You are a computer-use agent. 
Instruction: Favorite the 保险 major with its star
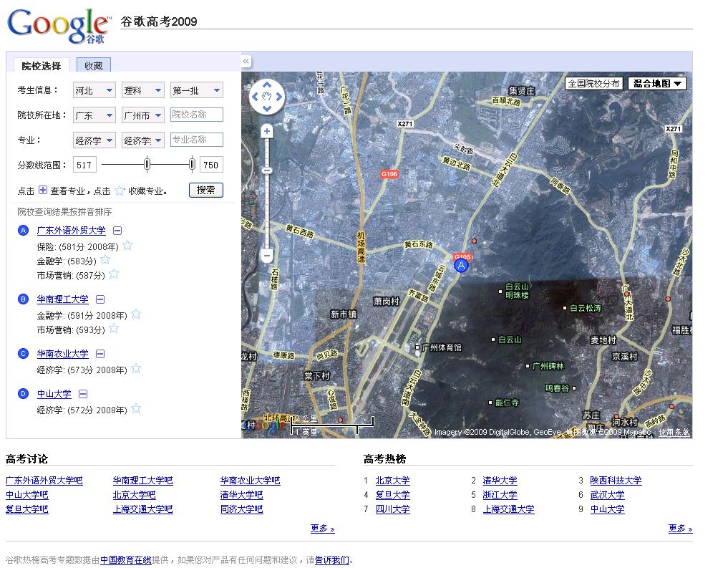coord(127,246)
